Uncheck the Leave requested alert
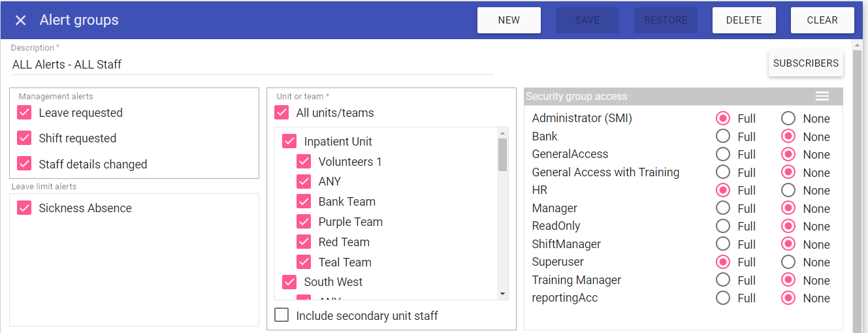868x333 pixels. pos(25,113)
